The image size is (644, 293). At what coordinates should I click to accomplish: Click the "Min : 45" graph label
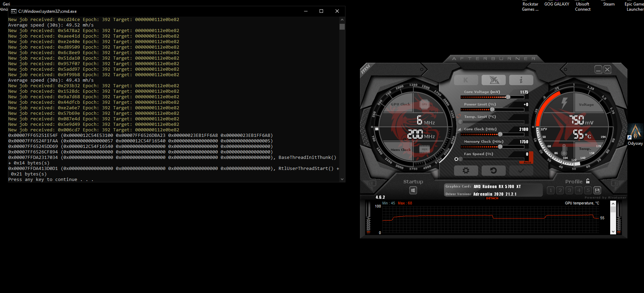point(389,203)
